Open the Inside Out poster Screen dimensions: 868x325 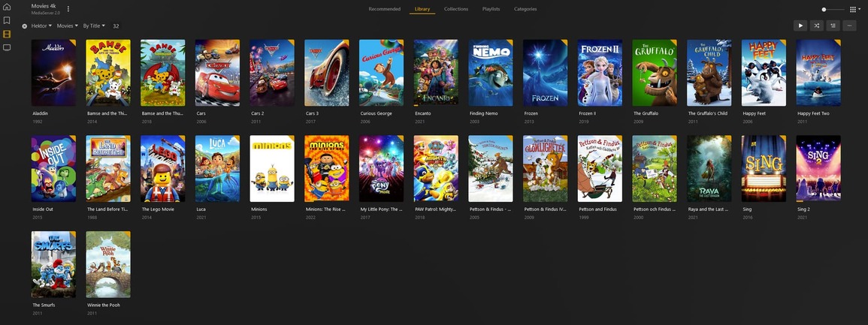(53, 169)
